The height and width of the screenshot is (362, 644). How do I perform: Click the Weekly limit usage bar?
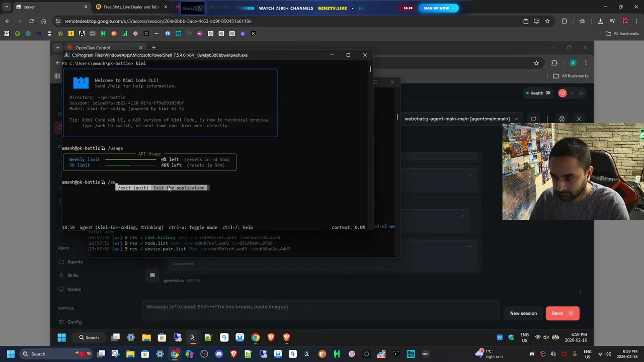(x=130, y=159)
